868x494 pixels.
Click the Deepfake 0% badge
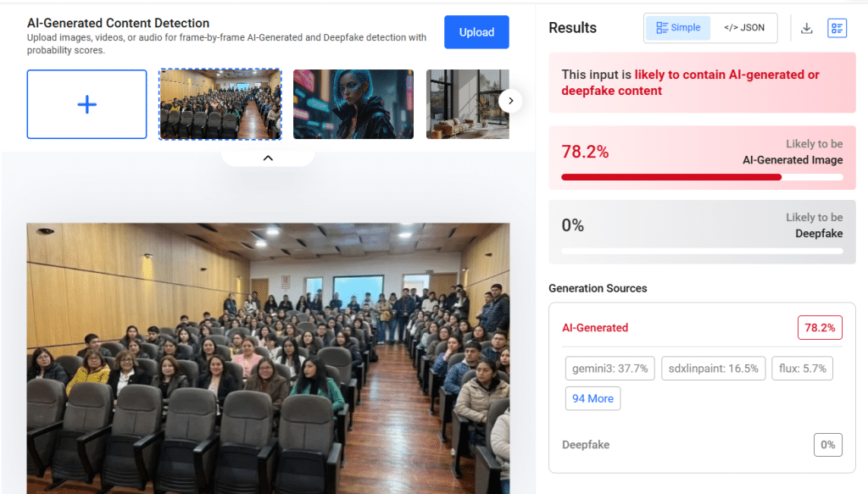[828, 445]
